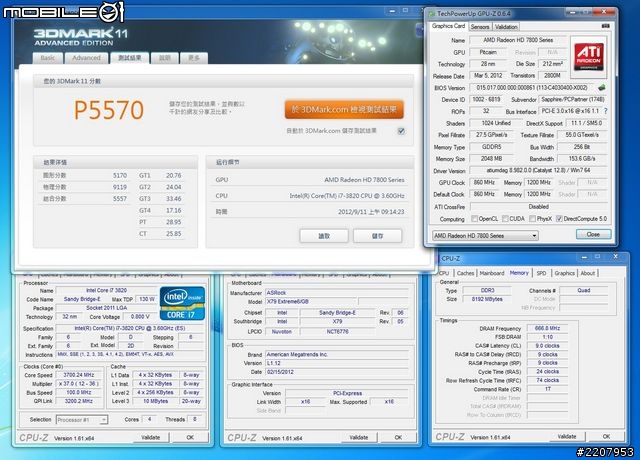This screenshot has height=460, width=640.
Task: Select the 測試結果 tab in 3DMark 11
Action: [130, 58]
